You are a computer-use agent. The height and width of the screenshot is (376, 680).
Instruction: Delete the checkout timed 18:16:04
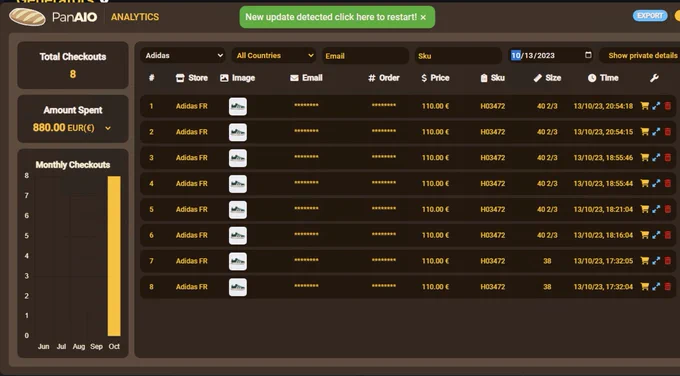667,235
